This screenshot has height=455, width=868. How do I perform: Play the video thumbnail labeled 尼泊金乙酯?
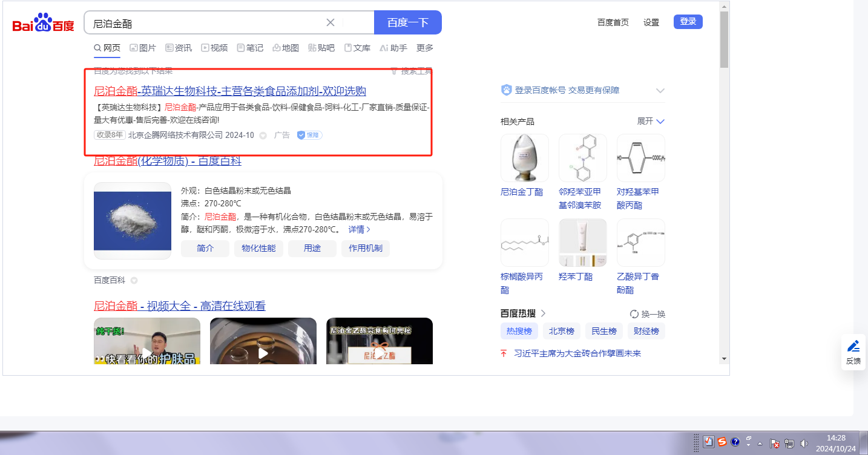380,341
